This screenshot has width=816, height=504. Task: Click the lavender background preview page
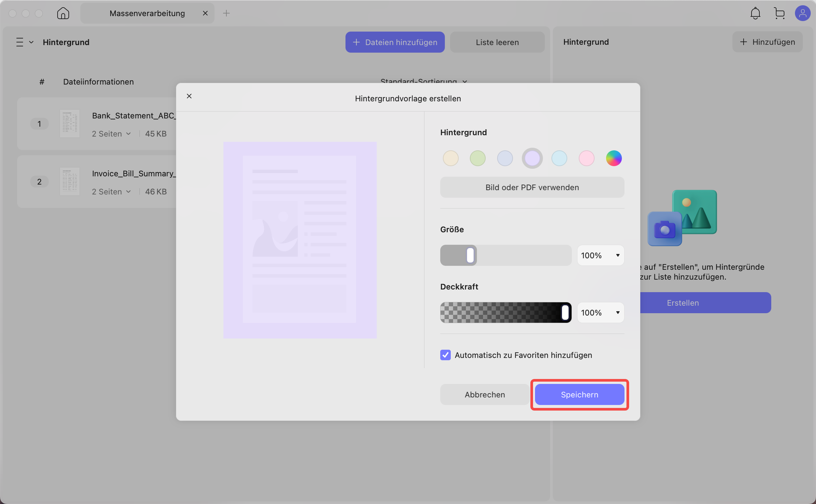tap(300, 240)
